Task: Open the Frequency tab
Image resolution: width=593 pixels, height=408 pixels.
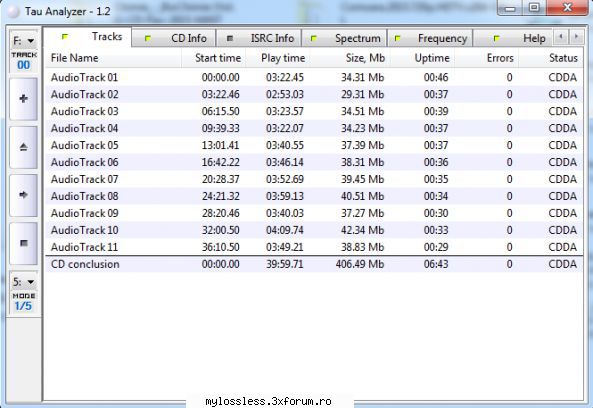Action: 430,38
